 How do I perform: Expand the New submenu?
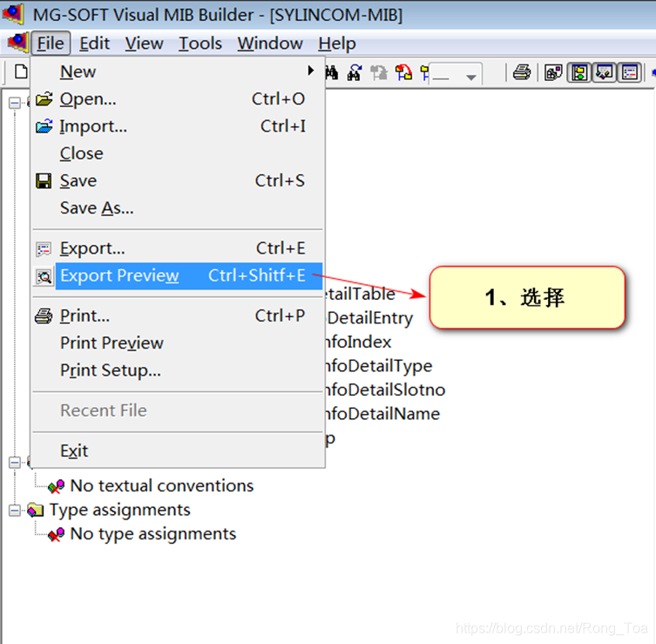(179, 71)
